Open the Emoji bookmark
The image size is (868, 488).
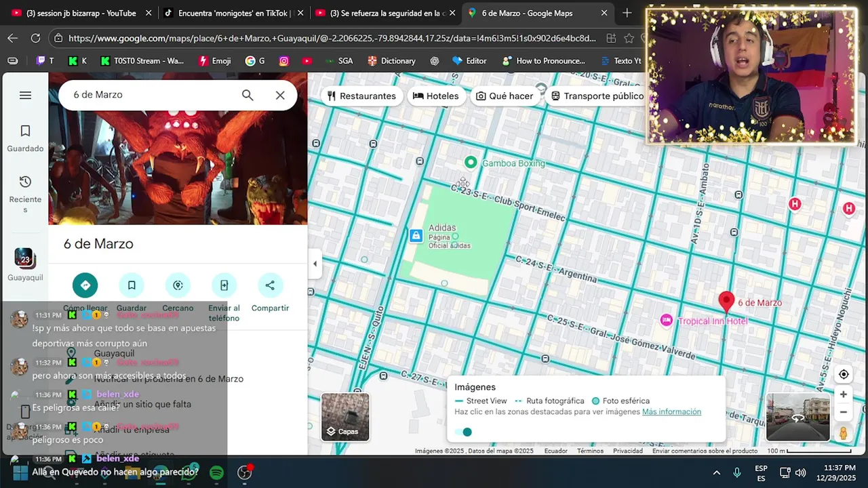pyautogui.click(x=214, y=61)
